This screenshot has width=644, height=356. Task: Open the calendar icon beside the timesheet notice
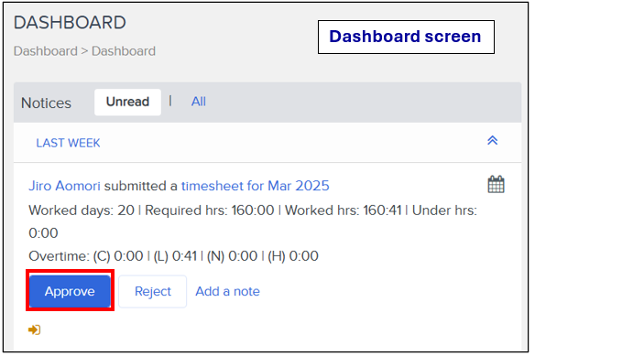coord(496,185)
